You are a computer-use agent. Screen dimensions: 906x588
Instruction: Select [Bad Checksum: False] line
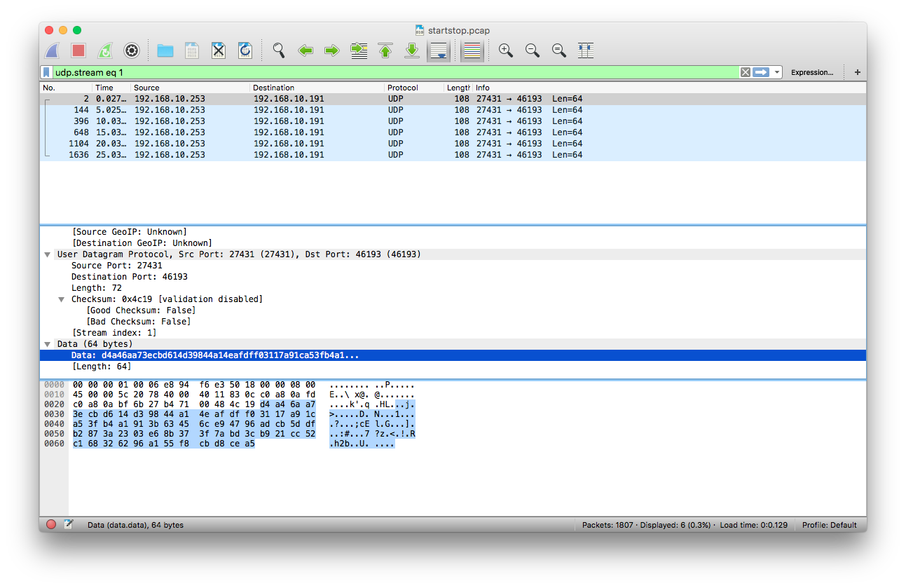point(139,322)
